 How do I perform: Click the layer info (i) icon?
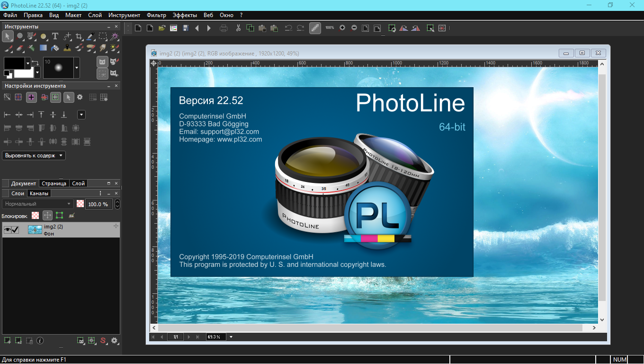(x=40, y=340)
